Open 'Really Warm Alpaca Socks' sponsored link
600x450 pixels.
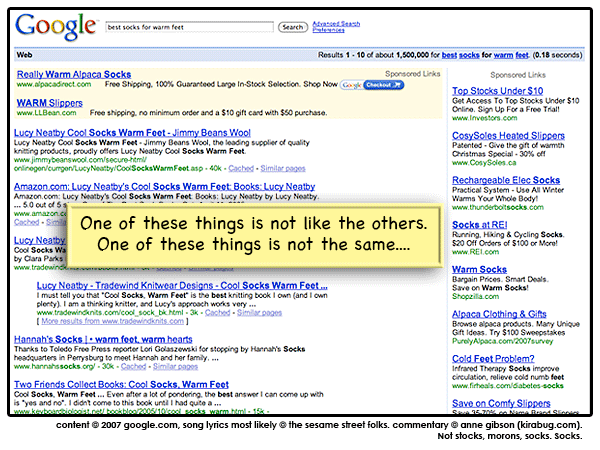74,74
